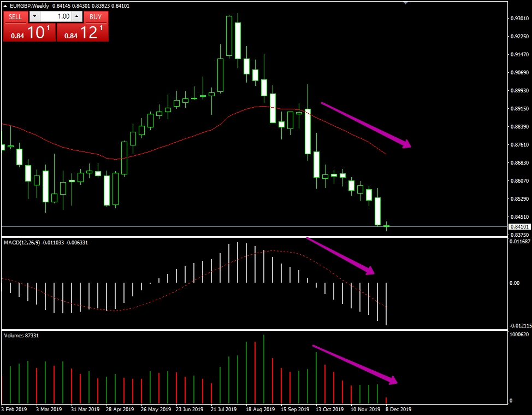
Task: Click the EURGBP,Weekly chart title text
Action: (29, 6)
